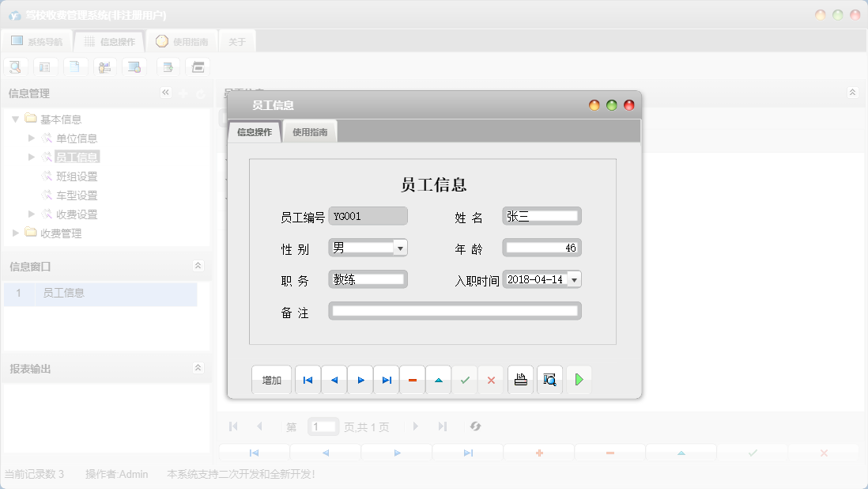Click the teal up-triangle icon in the dialog
The height and width of the screenshot is (489, 868).
tap(439, 381)
